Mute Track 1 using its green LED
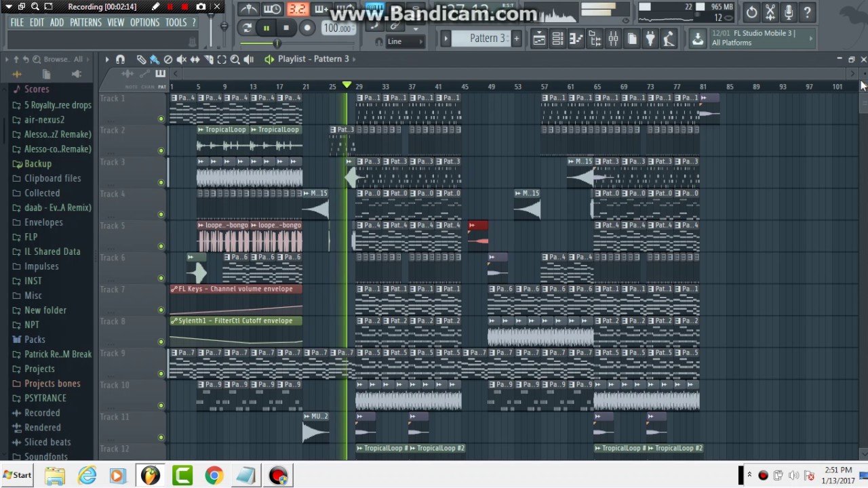868x488 pixels. click(161, 119)
